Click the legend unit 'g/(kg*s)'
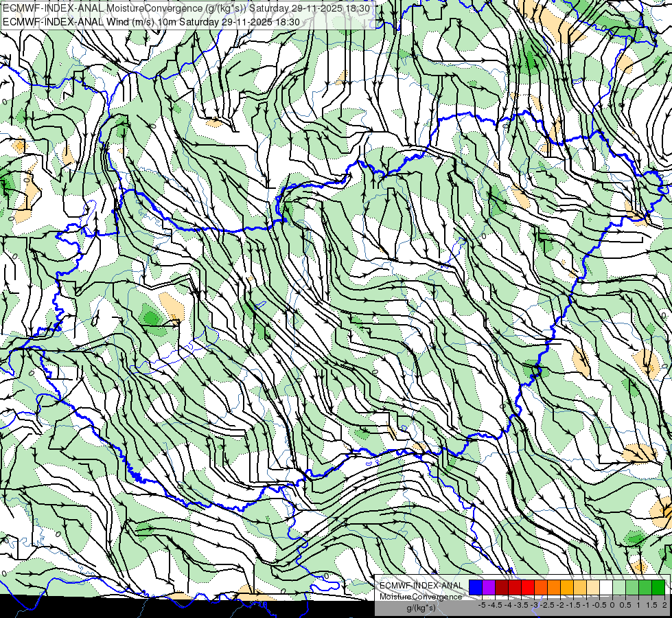This screenshot has width=672, height=618. click(x=421, y=608)
